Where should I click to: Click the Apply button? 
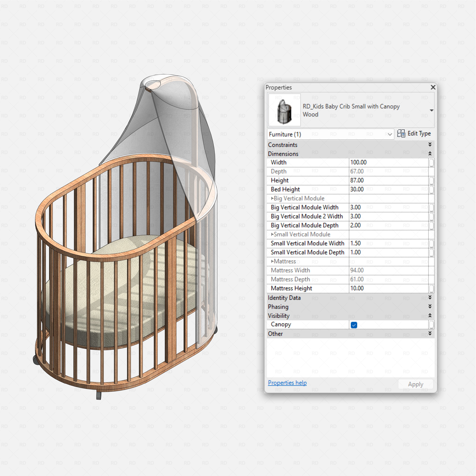416,384
